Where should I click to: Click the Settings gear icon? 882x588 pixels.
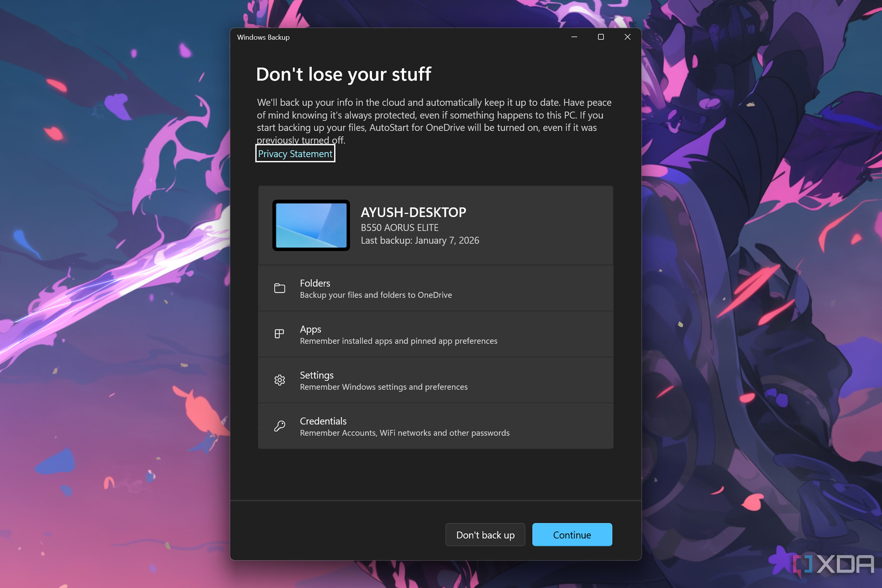tap(279, 380)
